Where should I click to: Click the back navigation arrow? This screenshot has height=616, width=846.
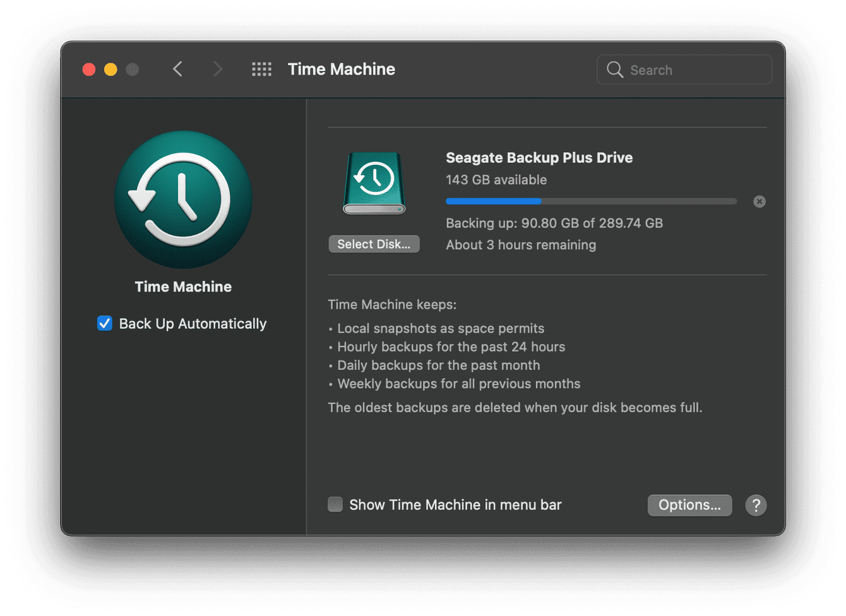click(x=177, y=69)
